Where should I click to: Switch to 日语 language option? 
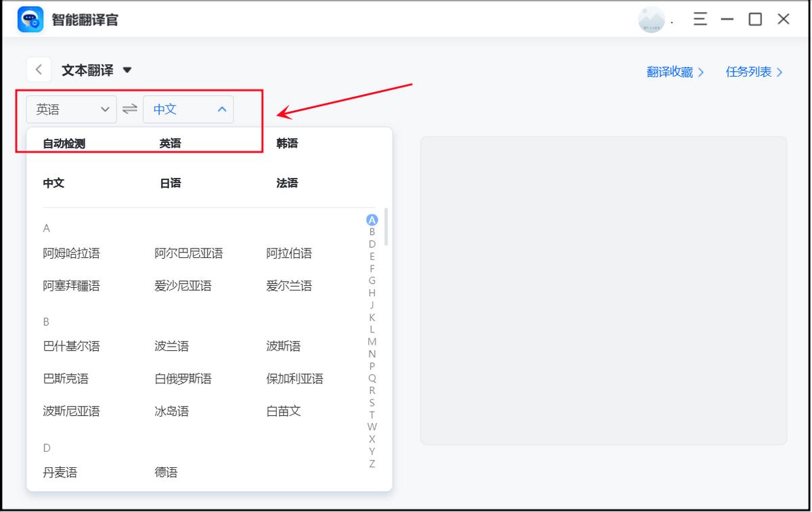tap(169, 182)
